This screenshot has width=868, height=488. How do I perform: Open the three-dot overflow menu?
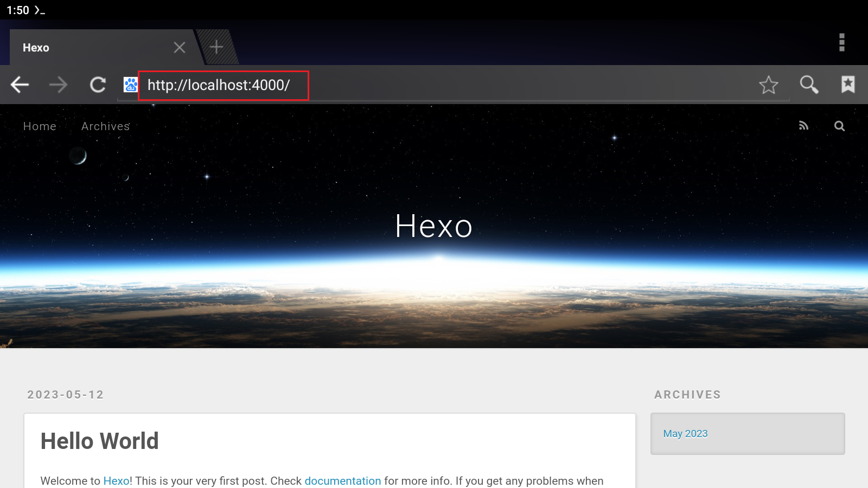click(842, 42)
